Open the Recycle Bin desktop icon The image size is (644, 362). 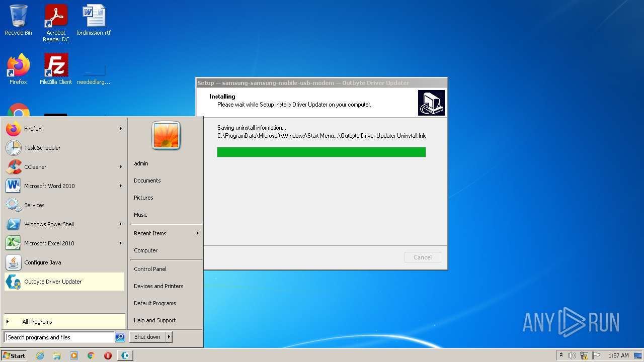point(18,20)
